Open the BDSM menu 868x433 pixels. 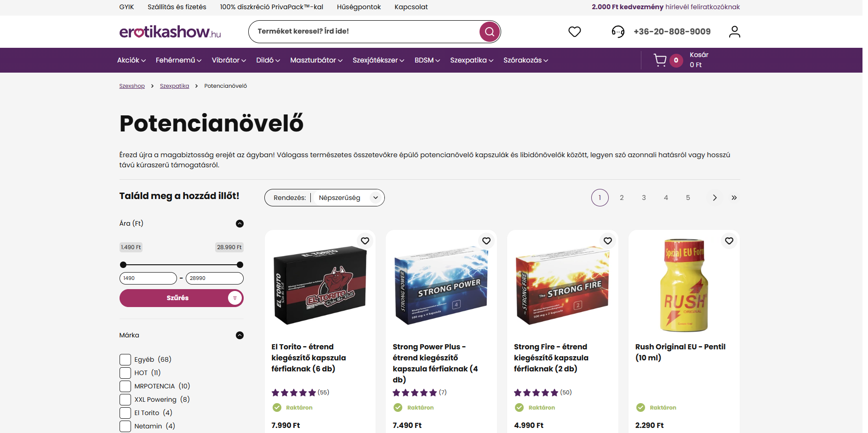(x=427, y=60)
